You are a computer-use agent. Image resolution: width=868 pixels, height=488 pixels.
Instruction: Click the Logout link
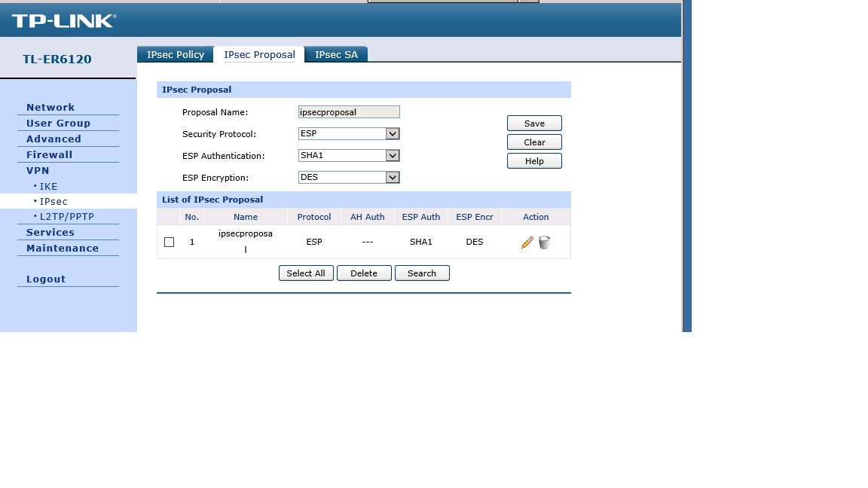[x=46, y=279]
